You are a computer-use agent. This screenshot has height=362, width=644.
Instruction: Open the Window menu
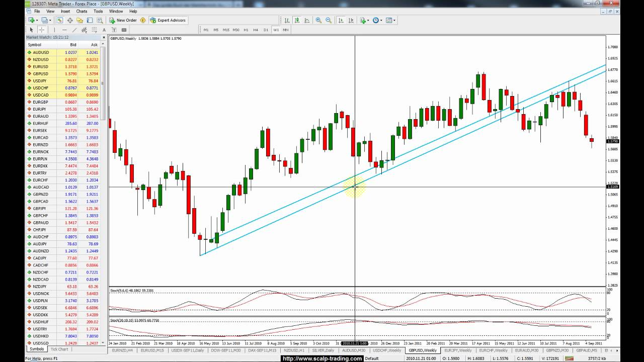(116, 11)
